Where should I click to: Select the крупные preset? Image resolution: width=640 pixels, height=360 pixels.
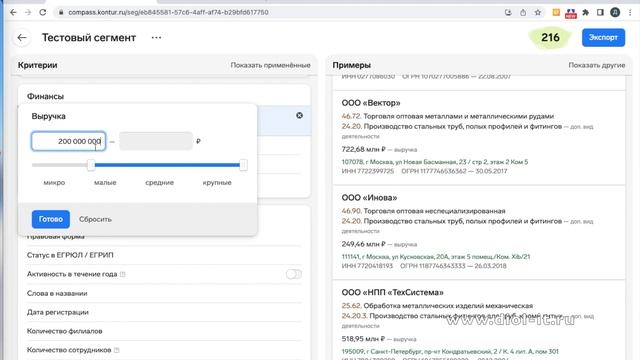[x=217, y=183]
